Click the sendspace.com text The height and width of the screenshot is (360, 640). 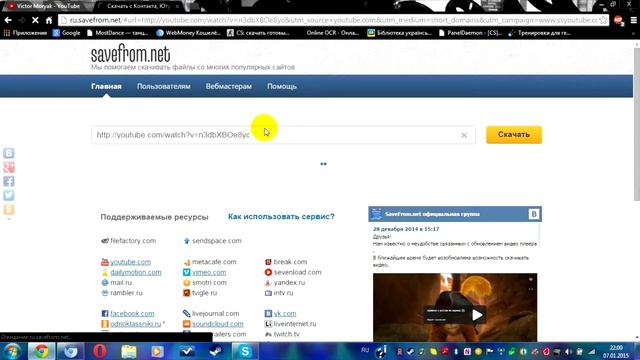pos(217,241)
